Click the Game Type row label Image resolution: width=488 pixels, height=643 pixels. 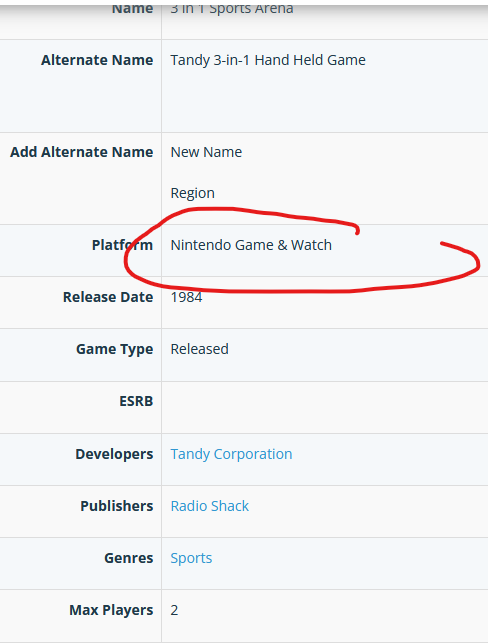pyautogui.click(x=114, y=349)
